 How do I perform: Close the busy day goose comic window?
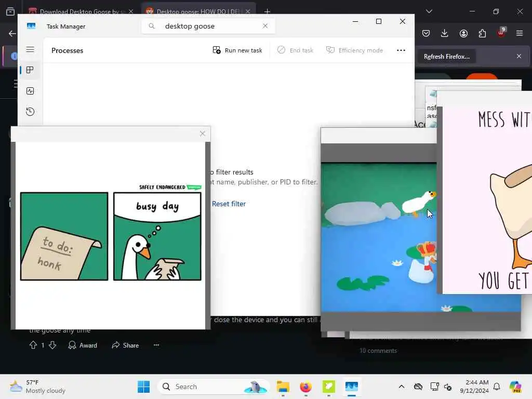(x=203, y=134)
